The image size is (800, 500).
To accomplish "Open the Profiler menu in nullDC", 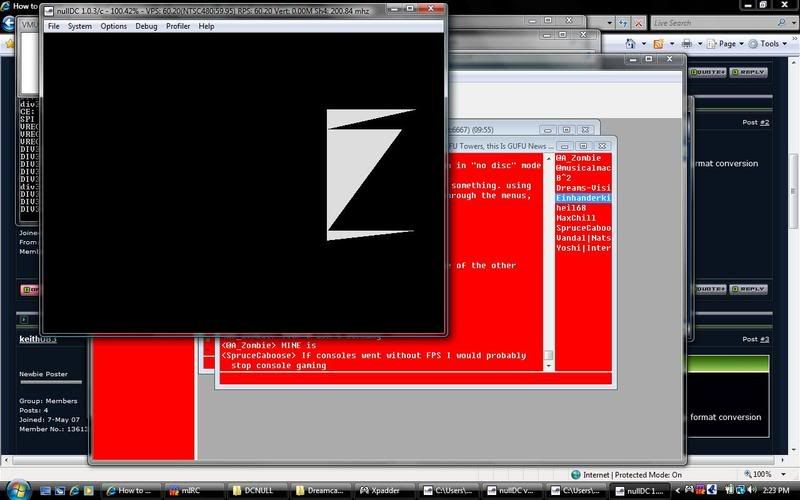I will [178, 26].
